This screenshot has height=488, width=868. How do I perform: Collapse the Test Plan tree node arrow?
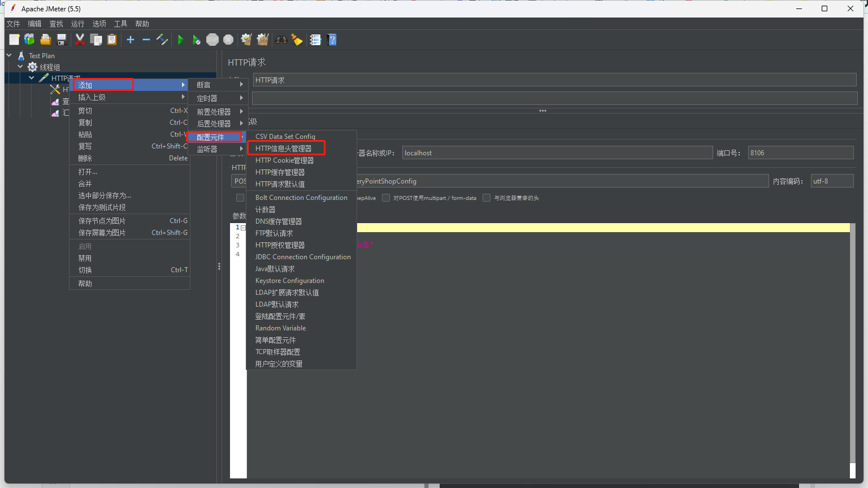point(9,55)
